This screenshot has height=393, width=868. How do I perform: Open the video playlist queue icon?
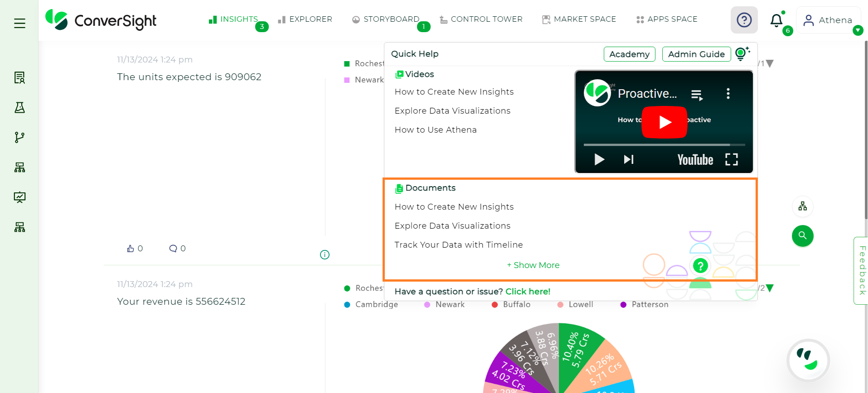point(697,94)
